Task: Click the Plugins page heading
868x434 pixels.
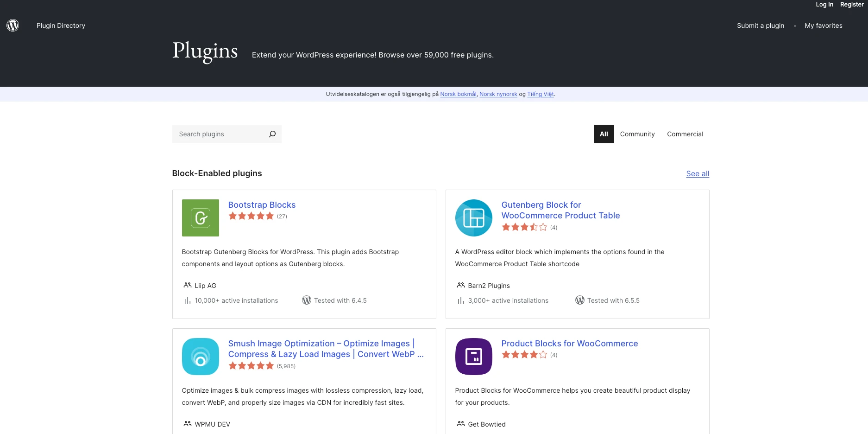Action: pyautogui.click(x=205, y=51)
